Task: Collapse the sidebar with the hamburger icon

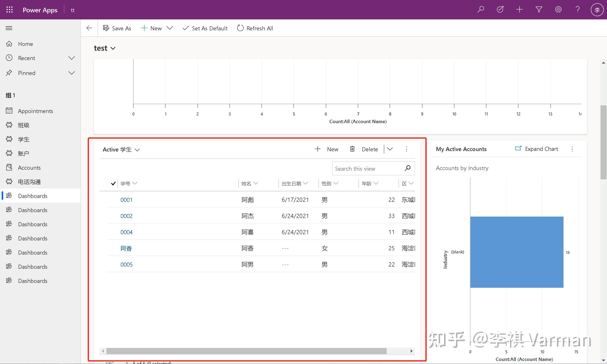Action: [x=9, y=28]
